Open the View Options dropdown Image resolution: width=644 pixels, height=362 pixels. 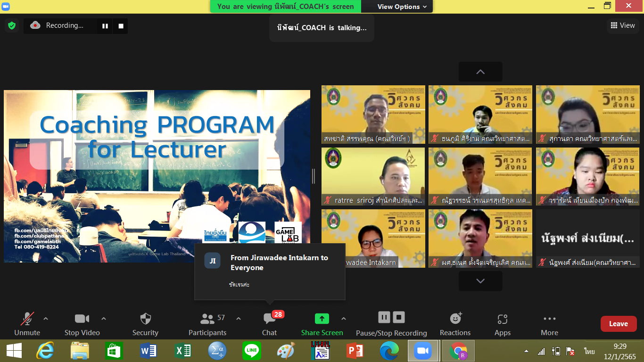click(402, 7)
